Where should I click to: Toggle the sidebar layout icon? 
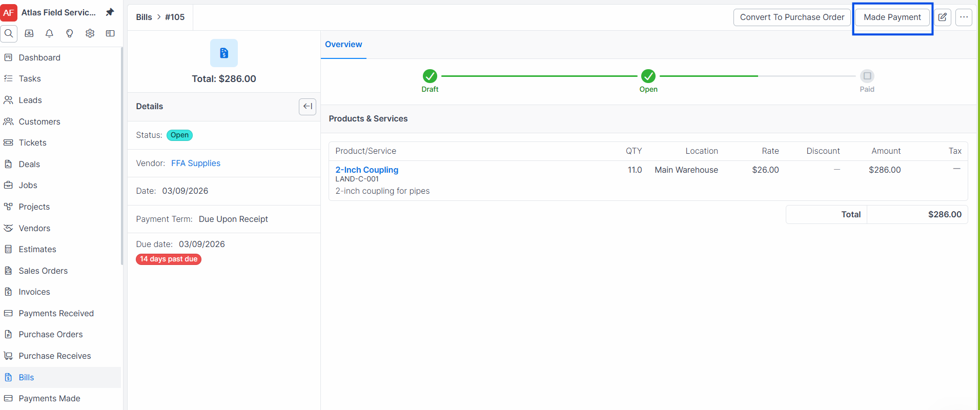click(x=110, y=33)
